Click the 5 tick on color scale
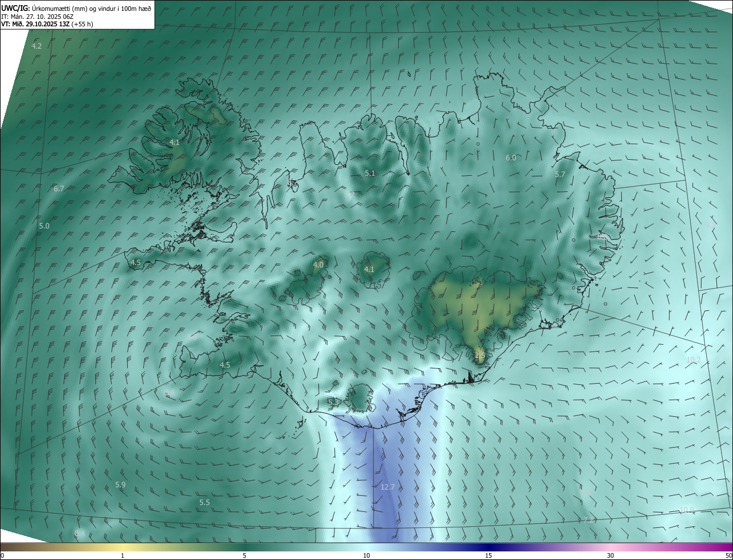This screenshot has height=560, width=733. [245, 555]
